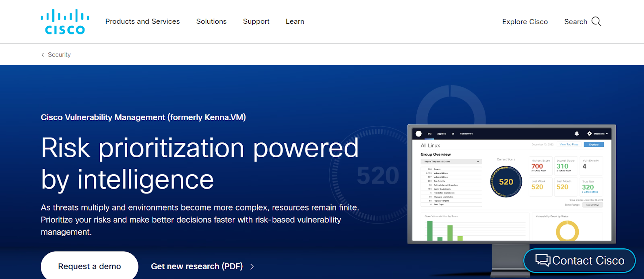Viewport: 644px width, 279px height.
Task: Open Products and Services menu
Action: tap(142, 21)
